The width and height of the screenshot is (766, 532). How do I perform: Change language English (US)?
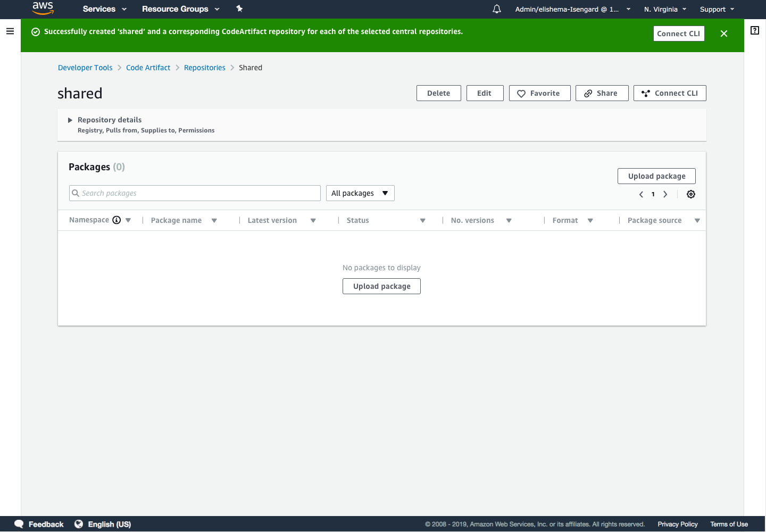(x=110, y=525)
